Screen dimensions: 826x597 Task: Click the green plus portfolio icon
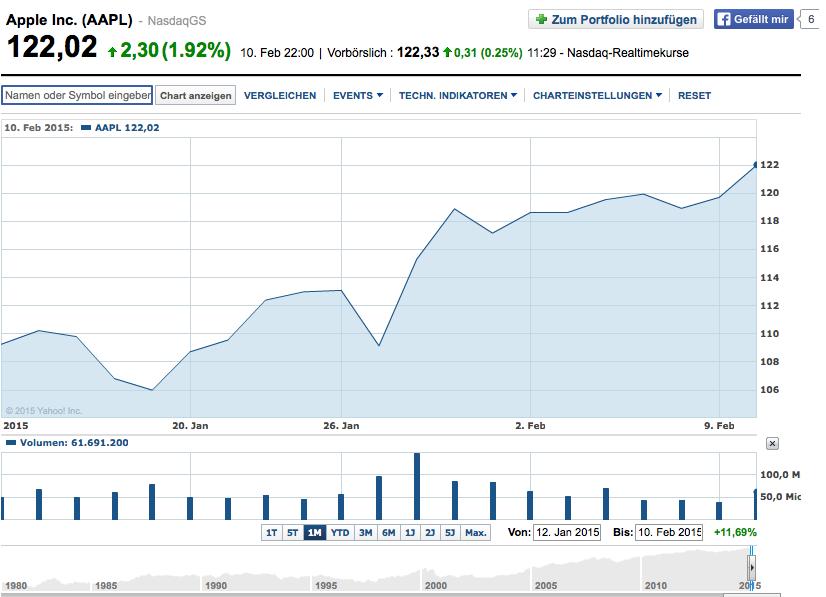(x=541, y=19)
